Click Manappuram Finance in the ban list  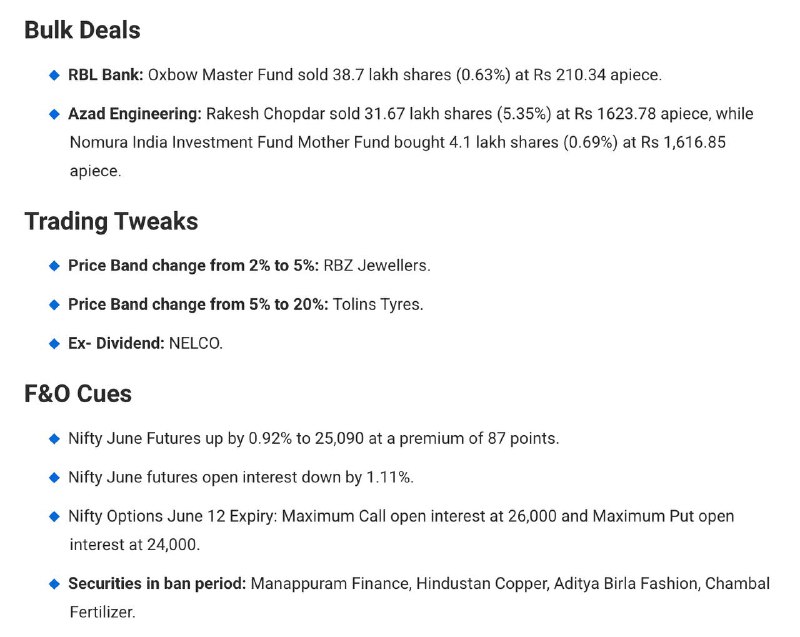click(331, 583)
